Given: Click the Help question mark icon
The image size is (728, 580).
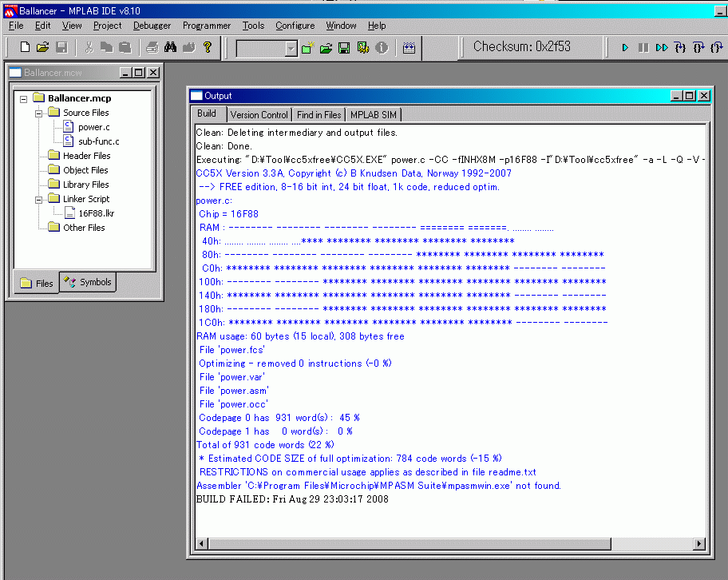Looking at the screenshot, I should [207, 47].
